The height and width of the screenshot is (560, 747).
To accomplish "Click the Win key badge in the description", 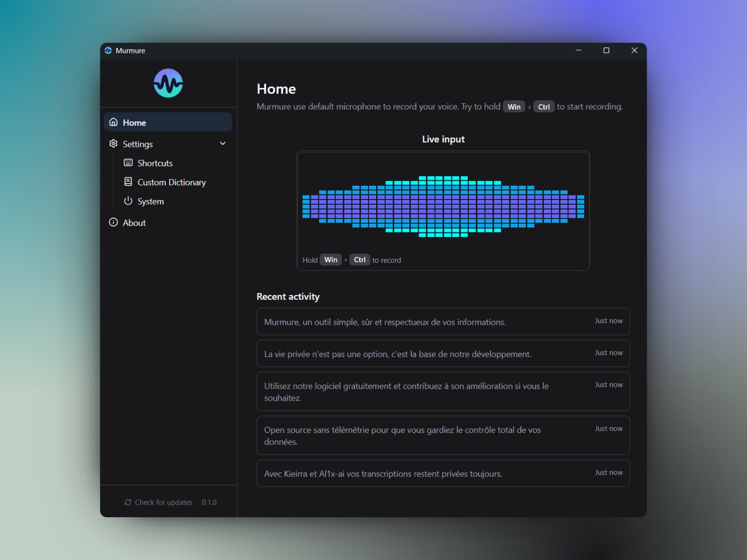I will click(514, 106).
